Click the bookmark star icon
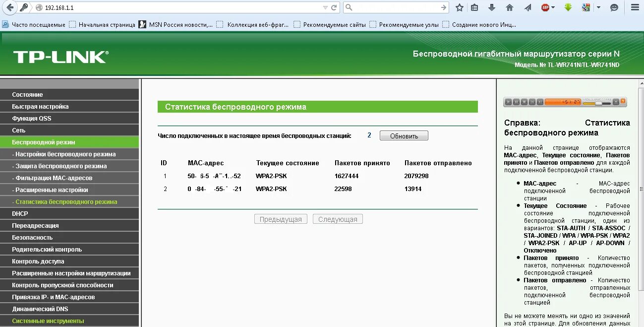The height and width of the screenshot is (327, 644). pyautogui.click(x=460, y=7)
